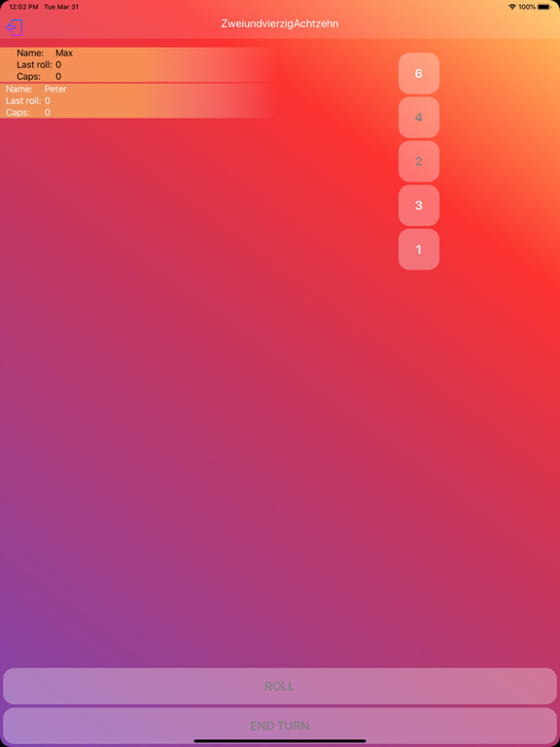Select player name Peter
Viewport: 560px width, 747px height.
point(55,89)
